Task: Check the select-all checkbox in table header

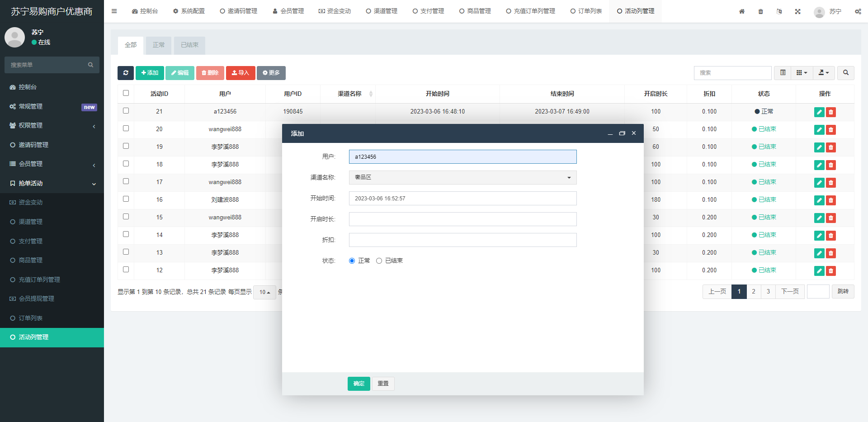Action: click(x=126, y=93)
